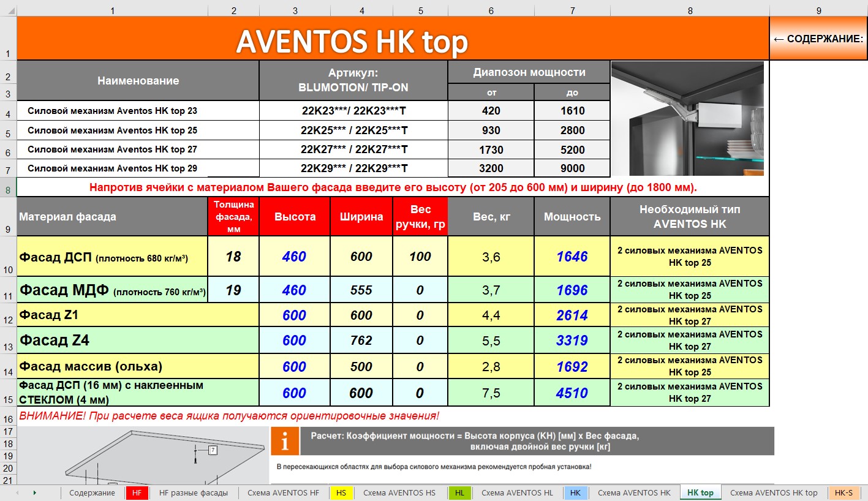Open the Схема AVENTOS HS tab

(x=399, y=493)
